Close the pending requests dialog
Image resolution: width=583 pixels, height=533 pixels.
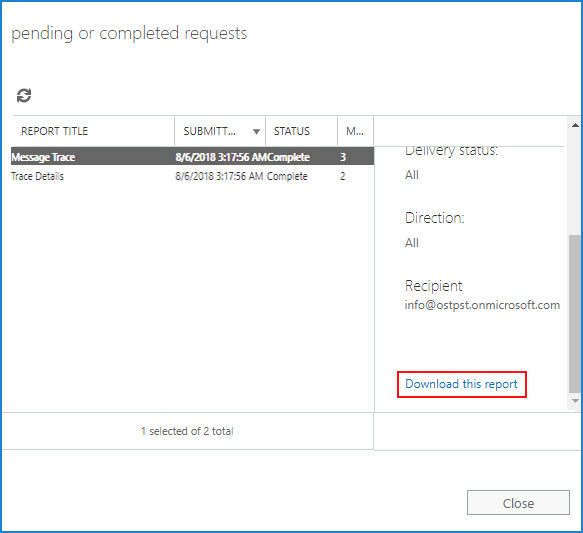[x=518, y=503]
